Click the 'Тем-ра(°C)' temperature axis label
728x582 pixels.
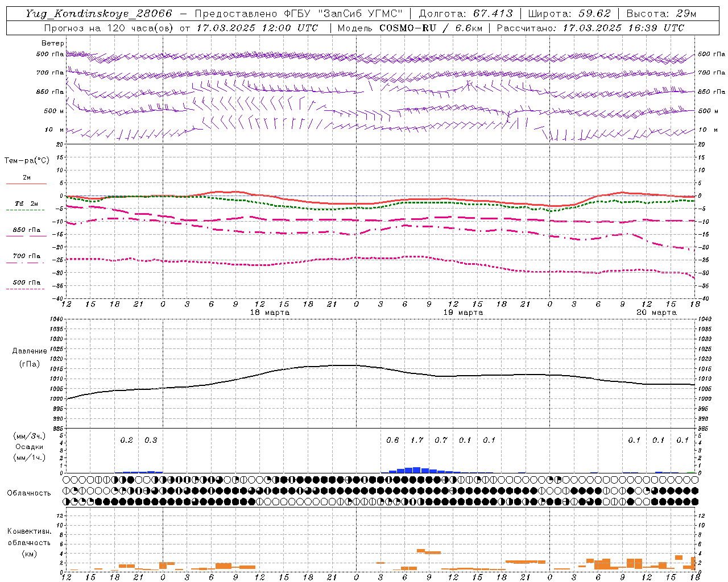pyautogui.click(x=27, y=160)
